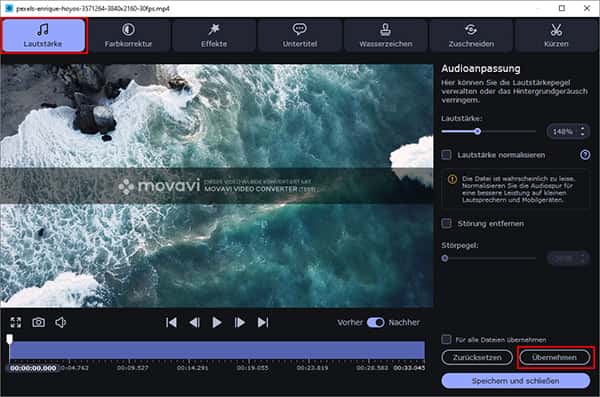The height and width of the screenshot is (397, 600).
Task: Mute preview with speaker icon
Action: 60,322
